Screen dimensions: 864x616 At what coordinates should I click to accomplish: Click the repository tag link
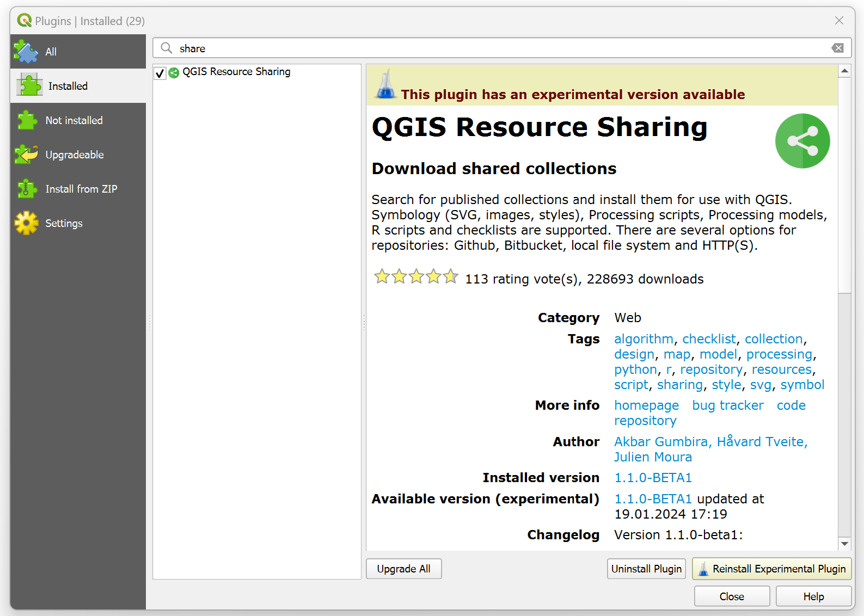(x=711, y=369)
